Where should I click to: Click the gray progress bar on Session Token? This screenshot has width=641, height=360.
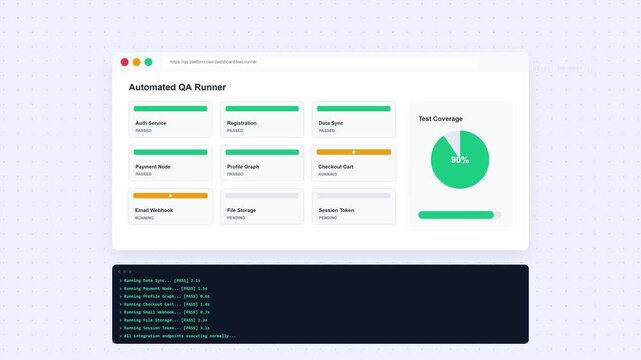pyautogui.click(x=354, y=196)
